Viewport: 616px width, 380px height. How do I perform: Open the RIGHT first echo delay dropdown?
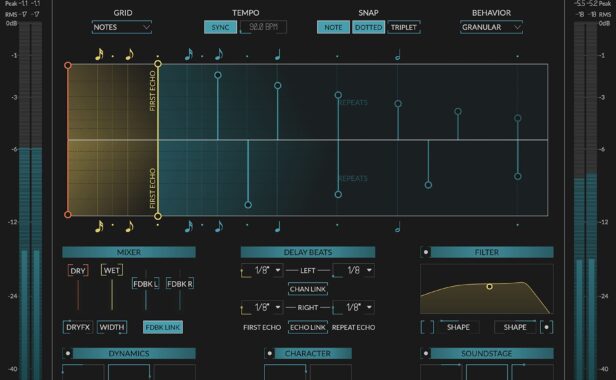(262, 307)
